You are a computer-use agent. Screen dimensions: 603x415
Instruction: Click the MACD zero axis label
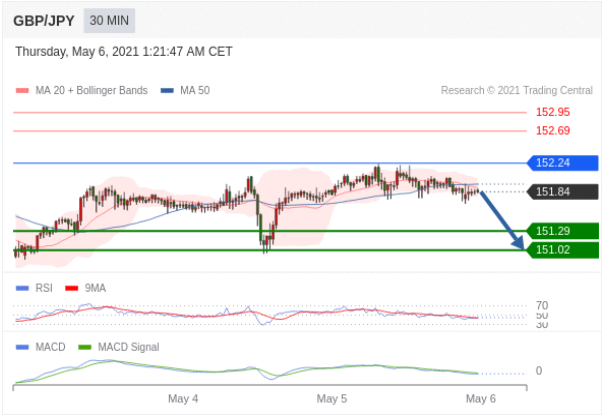click(539, 371)
